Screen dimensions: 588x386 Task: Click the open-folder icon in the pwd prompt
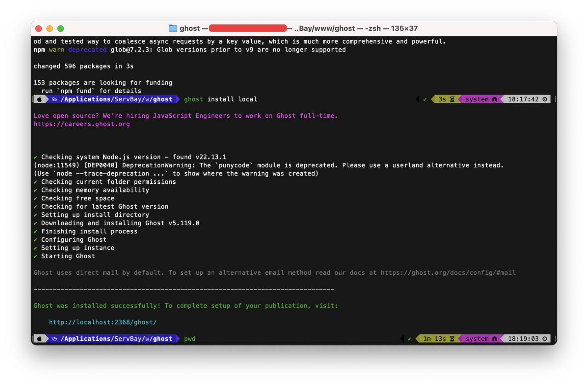tap(55, 339)
